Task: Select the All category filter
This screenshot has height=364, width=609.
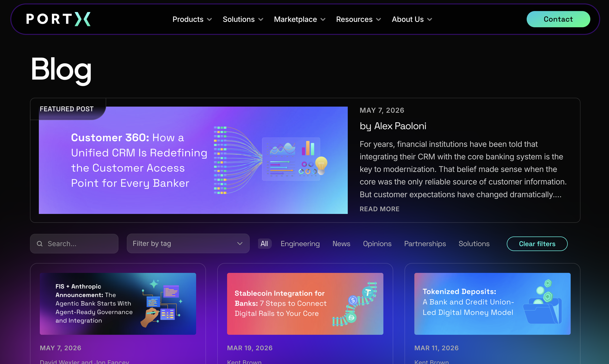Action: 264,244
